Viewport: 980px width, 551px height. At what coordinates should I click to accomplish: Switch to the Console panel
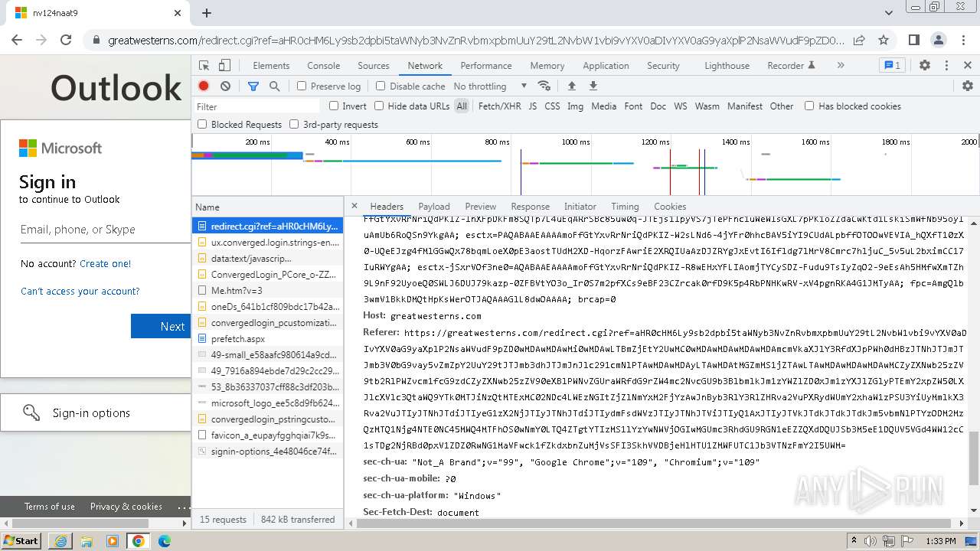coord(323,66)
